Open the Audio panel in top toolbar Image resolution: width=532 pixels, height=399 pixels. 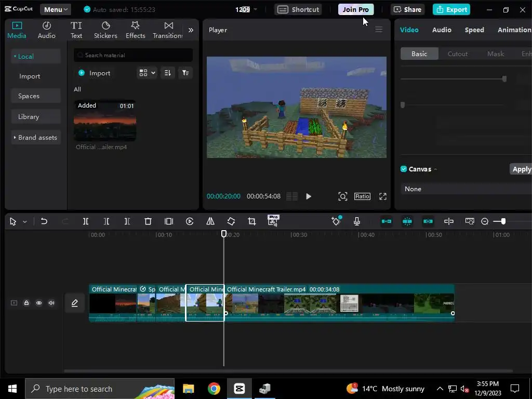46,30
